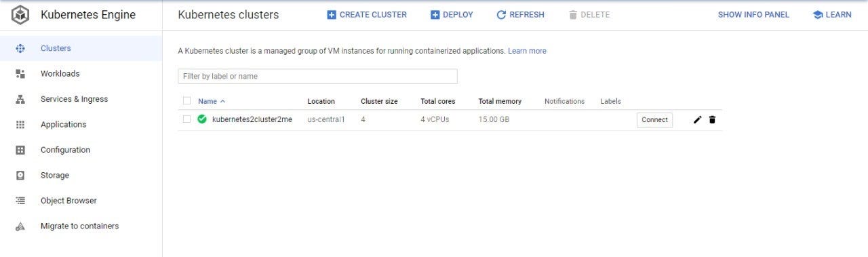The height and width of the screenshot is (257, 868).
Task: Open Services & Ingress section
Action: point(74,99)
